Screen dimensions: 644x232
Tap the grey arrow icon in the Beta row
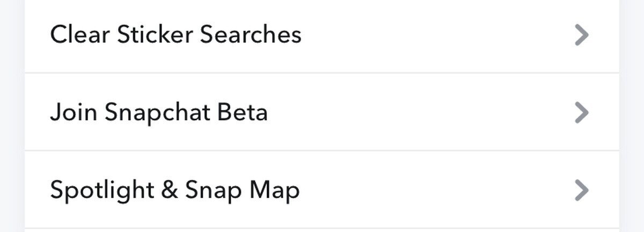[581, 113]
